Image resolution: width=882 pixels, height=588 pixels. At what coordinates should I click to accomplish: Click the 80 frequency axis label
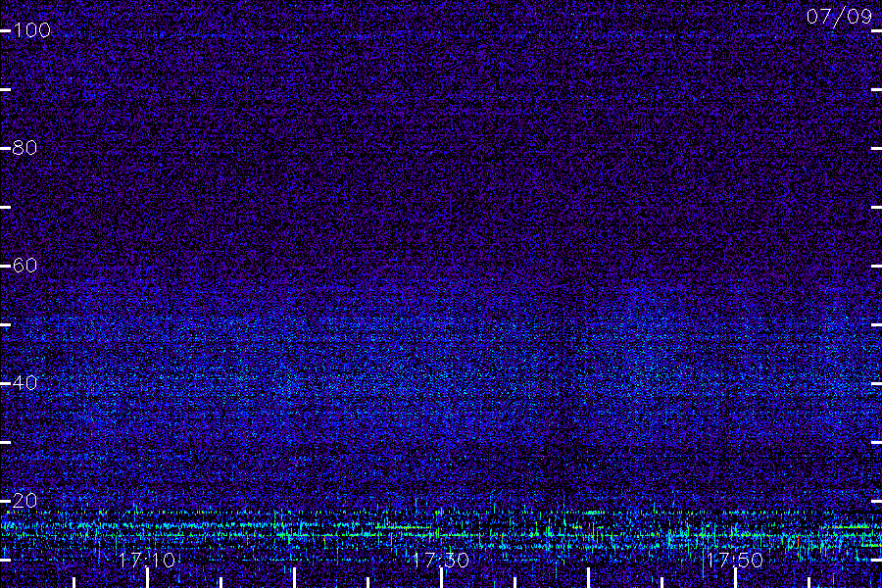coord(24,148)
